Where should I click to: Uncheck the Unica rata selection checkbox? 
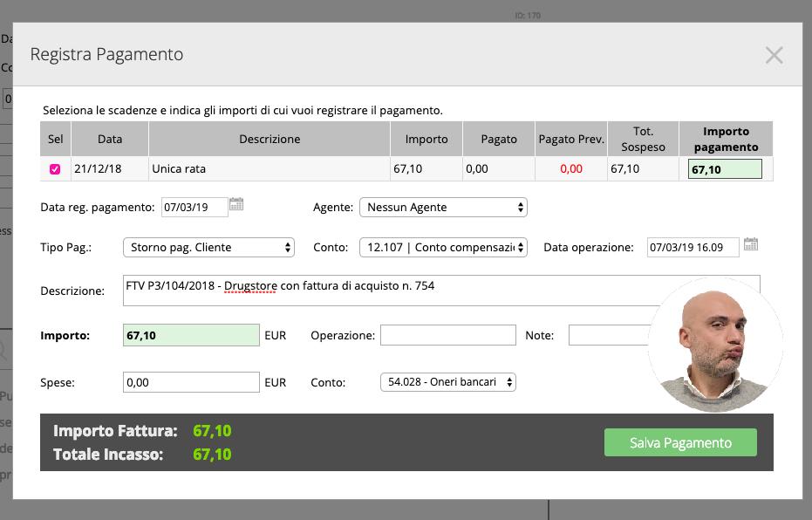(x=55, y=169)
